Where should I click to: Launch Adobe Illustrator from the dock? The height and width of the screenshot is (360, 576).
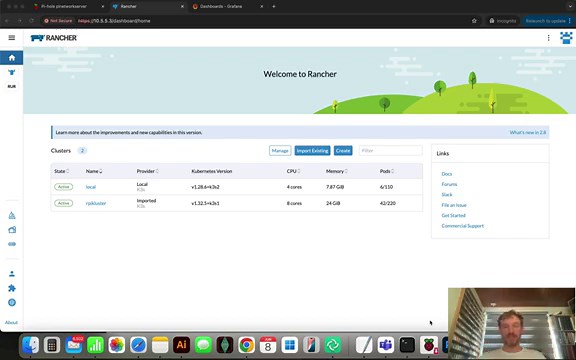click(181, 345)
